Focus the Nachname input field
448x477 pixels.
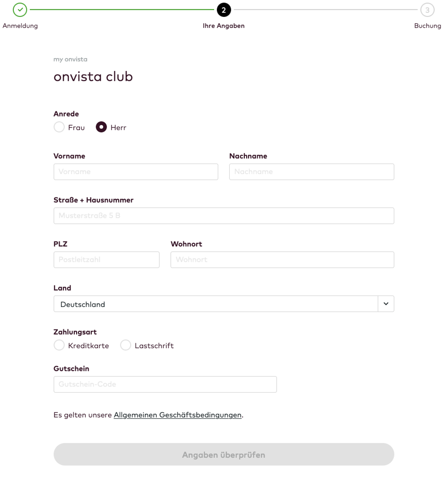pos(311,172)
